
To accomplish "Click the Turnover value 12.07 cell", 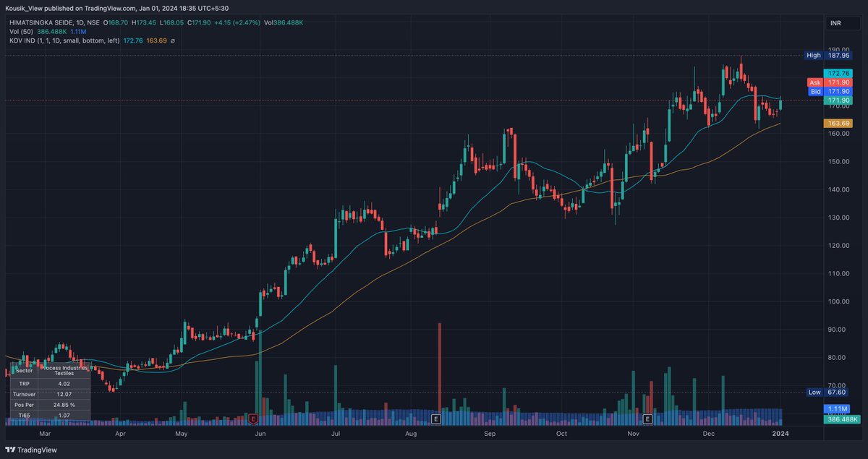I will coord(64,394).
